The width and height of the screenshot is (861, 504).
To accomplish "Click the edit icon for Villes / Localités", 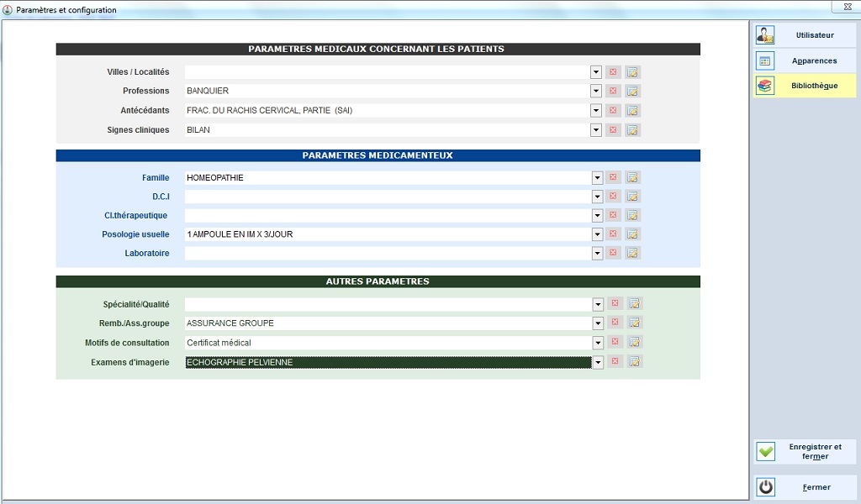I will click(633, 72).
